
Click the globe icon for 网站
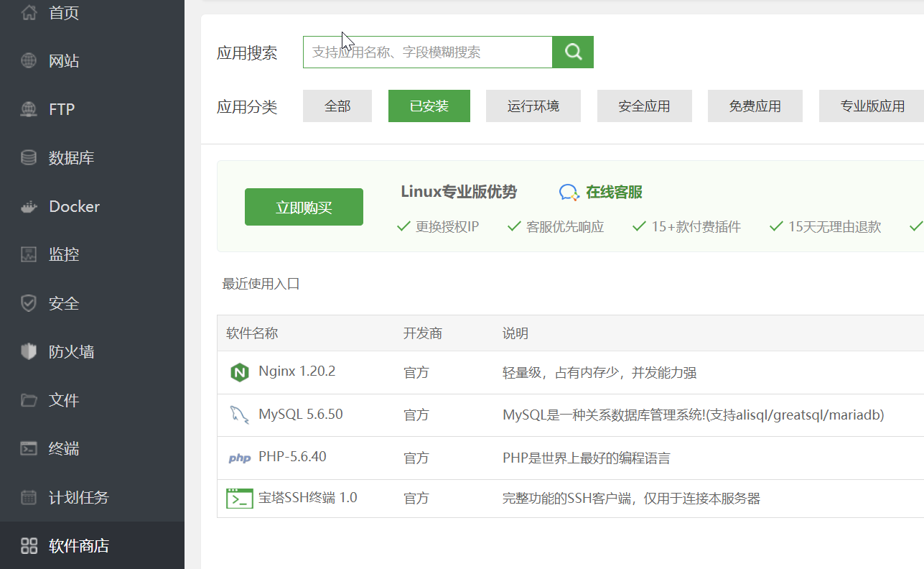coord(29,60)
